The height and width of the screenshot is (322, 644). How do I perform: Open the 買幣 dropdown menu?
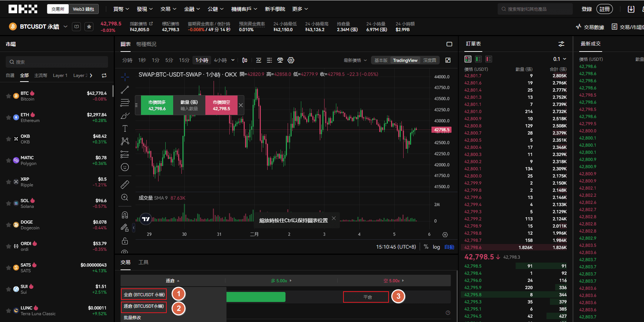coord(121,9)
